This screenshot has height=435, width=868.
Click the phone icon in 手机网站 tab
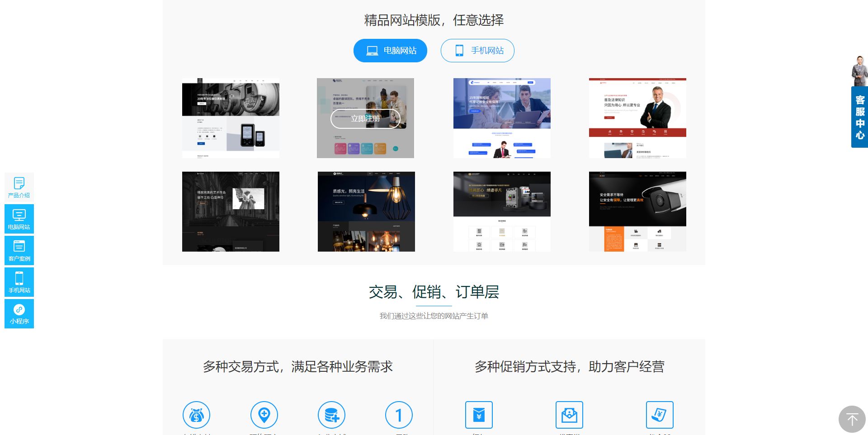pos(459,51)
